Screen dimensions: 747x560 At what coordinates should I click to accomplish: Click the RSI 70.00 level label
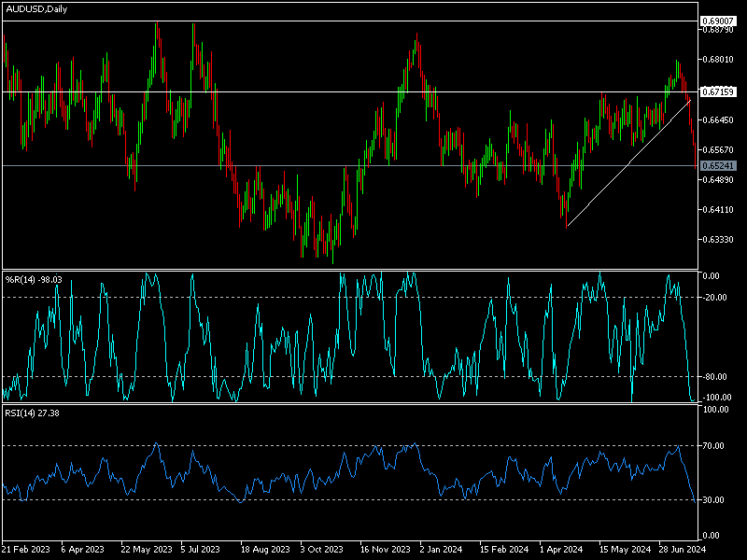coord(714,446)
